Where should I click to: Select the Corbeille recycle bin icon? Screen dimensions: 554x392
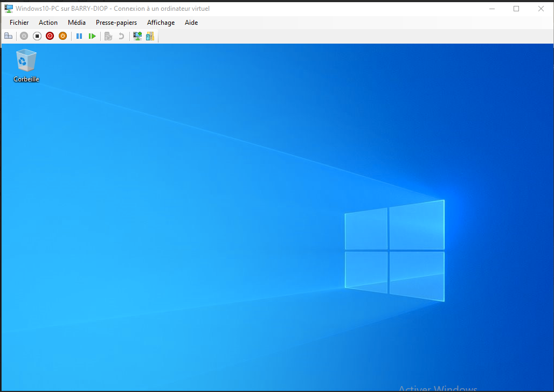[26, 60]
